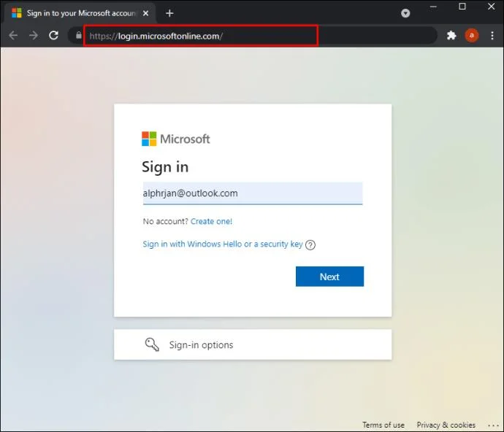
Task: Open Chrome's three-dot menu
Action: 492,35
